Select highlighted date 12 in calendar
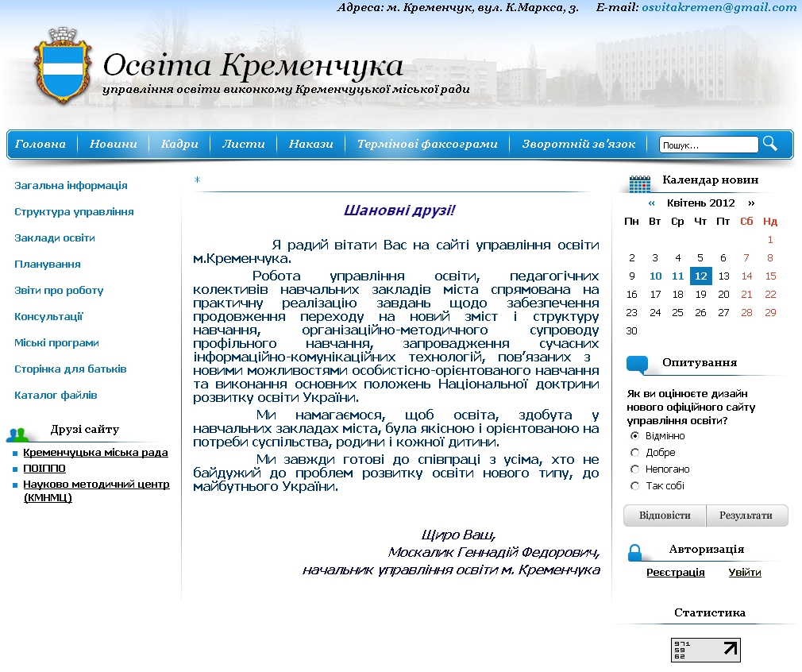 pos(700,276)
